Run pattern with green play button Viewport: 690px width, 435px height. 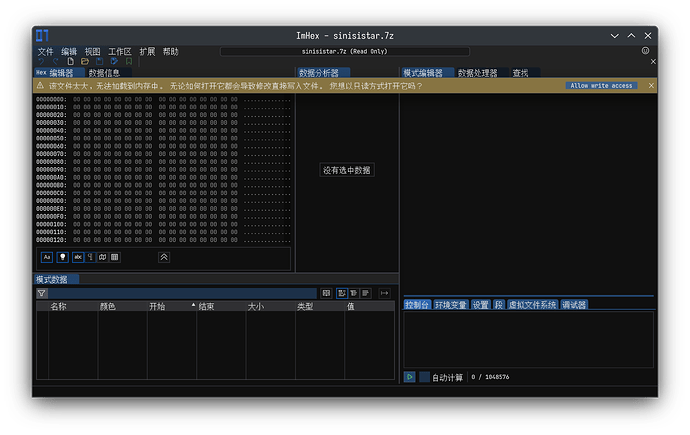(410, 377)
